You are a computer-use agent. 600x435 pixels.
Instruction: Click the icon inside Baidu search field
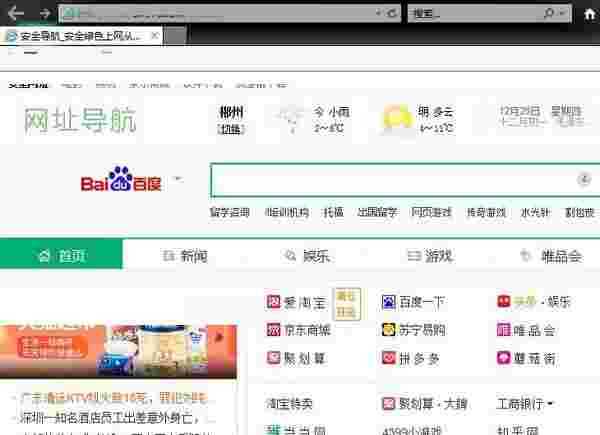click(584, 179)
